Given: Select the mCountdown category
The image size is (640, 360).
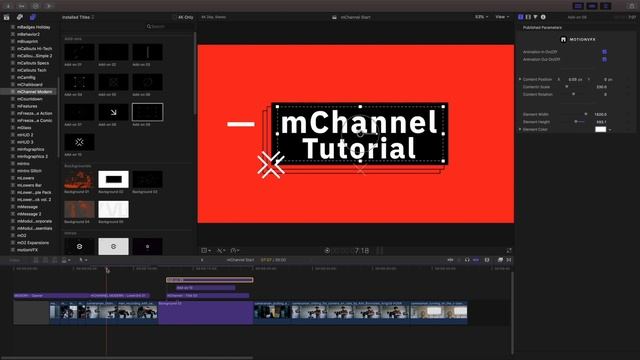Looking at the screenshot, I should (29, 99).
